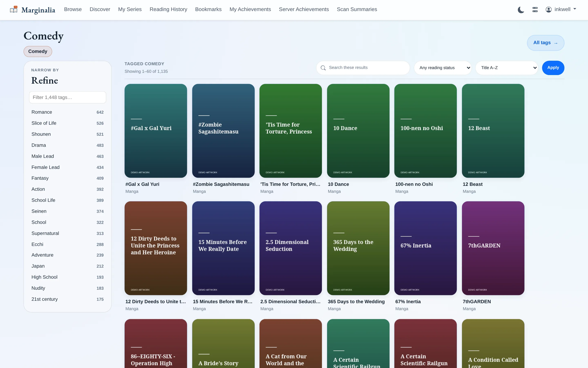Screen dimensions: 588x368
Task: Open the A Condition Called Love cover
Action: point(493,343)
